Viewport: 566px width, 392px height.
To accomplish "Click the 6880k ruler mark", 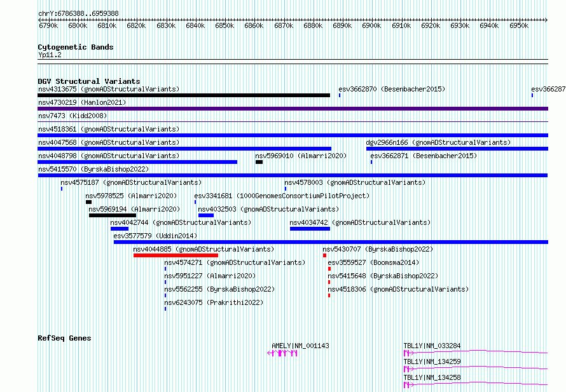I will (313, 25).
